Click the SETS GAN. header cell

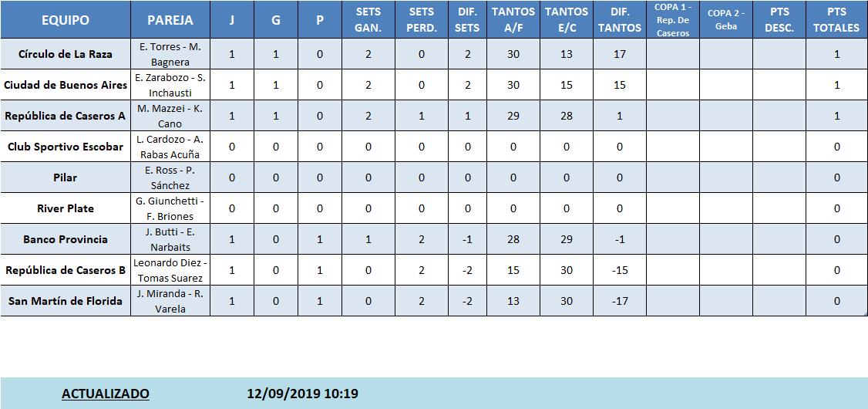[x=368, y=20]
